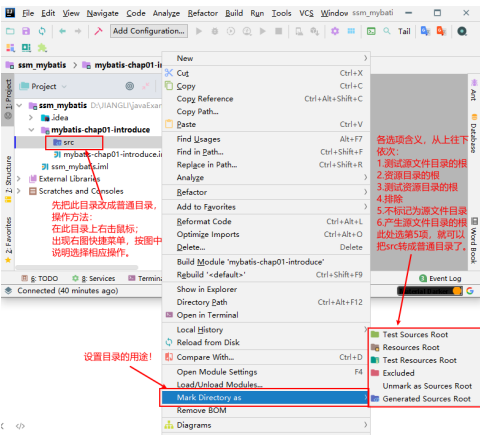Screen dimensions: 480x443
Task: Open the 8: Services tool tab
Action: 94,278
